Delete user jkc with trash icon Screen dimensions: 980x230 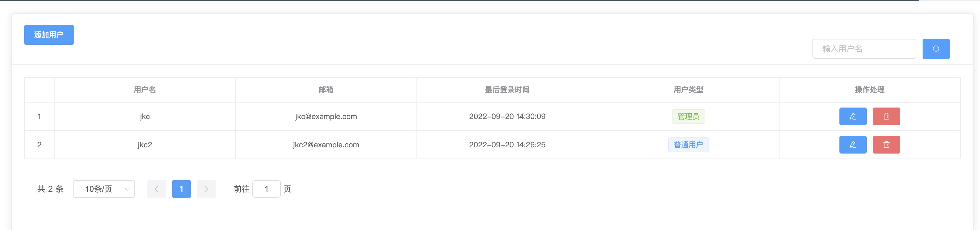point(886,117)
